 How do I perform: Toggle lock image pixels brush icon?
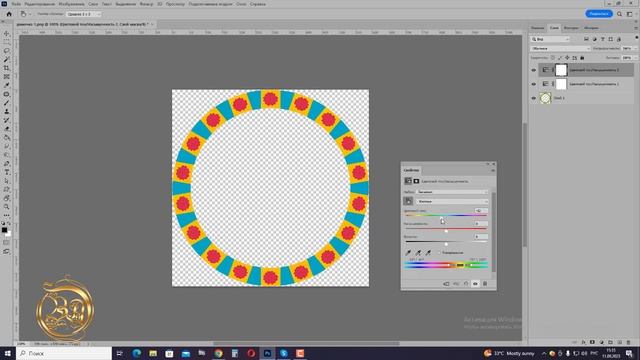pyautogui.click(x=560, y=58)
